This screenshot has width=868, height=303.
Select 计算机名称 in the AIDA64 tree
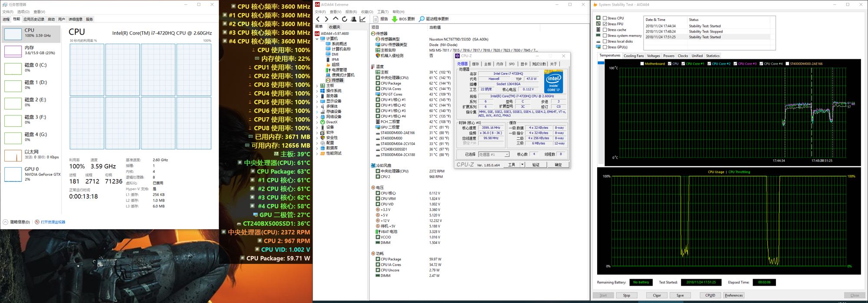point(338,49)
